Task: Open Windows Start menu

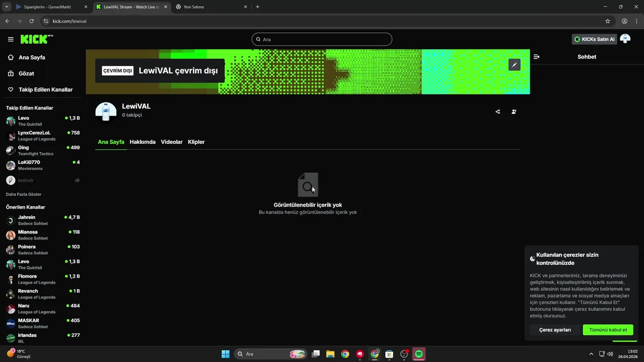Action: [225, 354]
